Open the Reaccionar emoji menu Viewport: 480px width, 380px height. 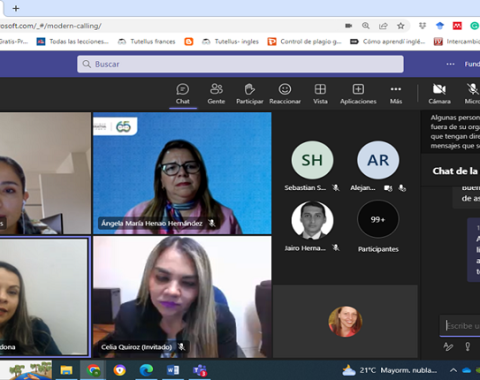point(285,94)
